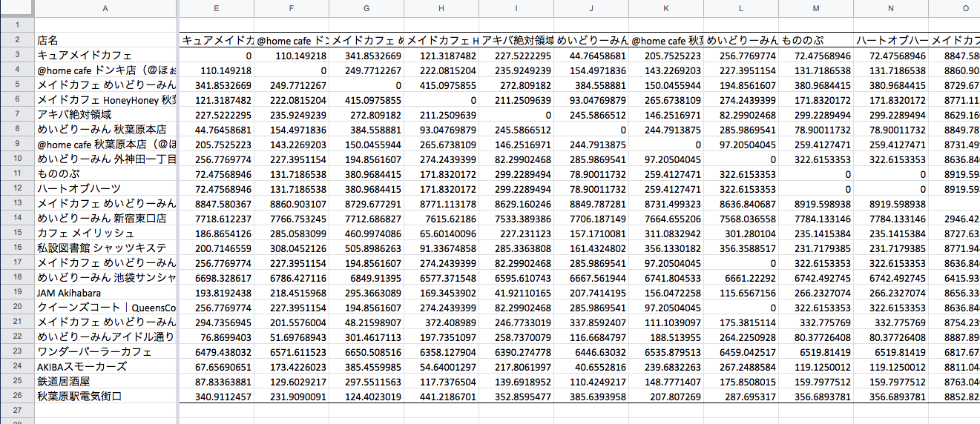This screenshot has width=980, height=424.
Task: Click the cell containing 340.9112457
Action: (x=216, y=396)
